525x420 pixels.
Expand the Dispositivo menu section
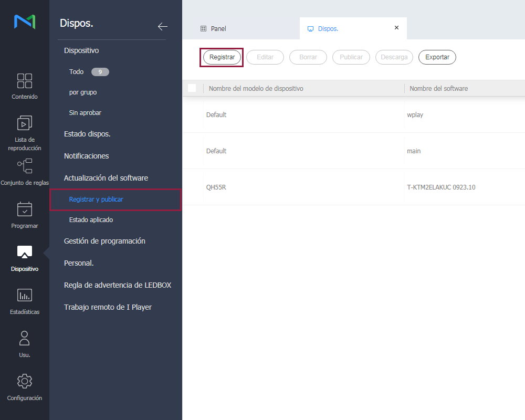coord(81,50)
